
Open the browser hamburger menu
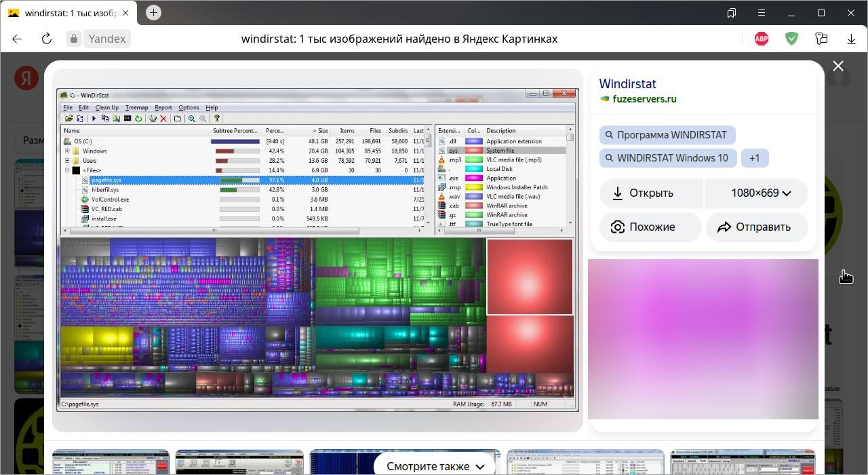point(762,13)
